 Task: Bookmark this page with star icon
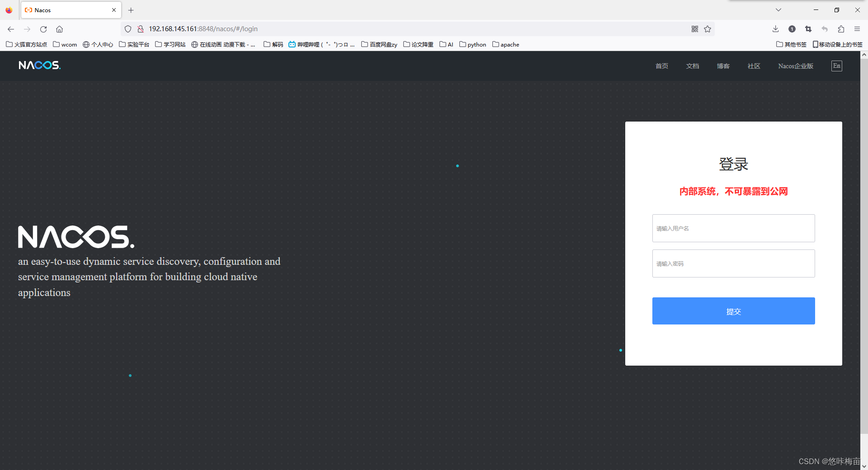(x=708, y=29)
